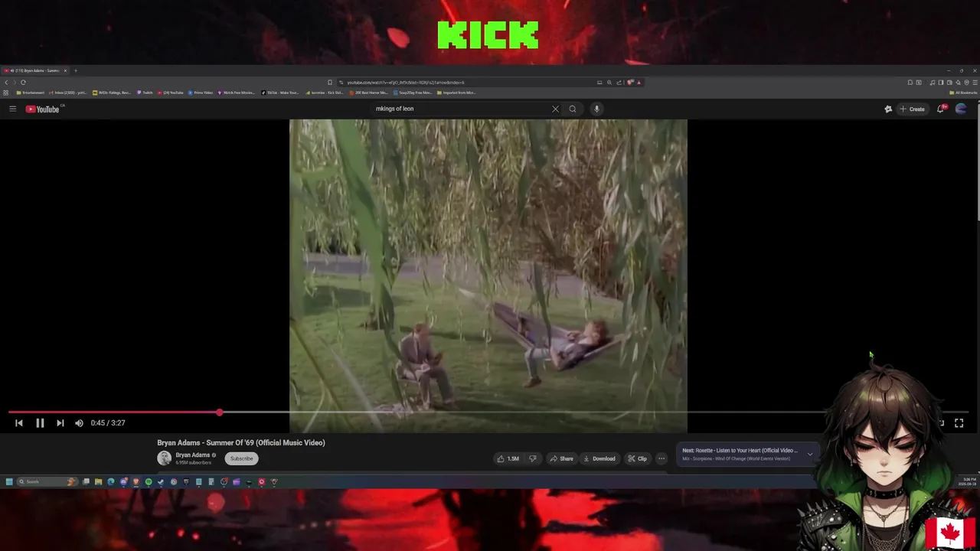
Task: Open YouTube notifications bell
Action: (x=942, y=109)
